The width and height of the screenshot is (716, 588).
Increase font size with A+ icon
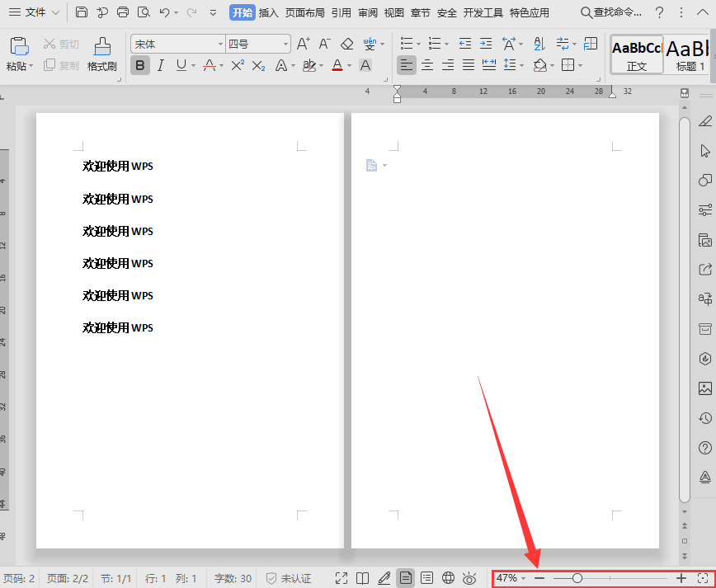(x=304, y=44)
